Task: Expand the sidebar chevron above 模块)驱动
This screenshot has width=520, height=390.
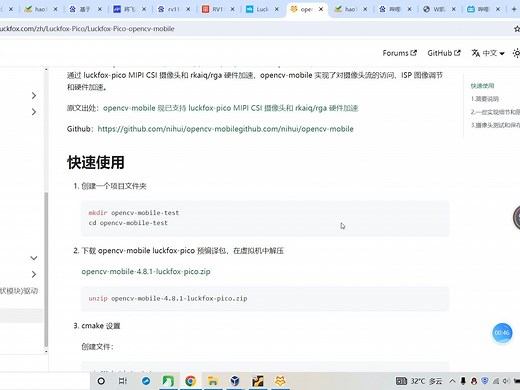Action: pyautogui.click(x=34, y=274)
